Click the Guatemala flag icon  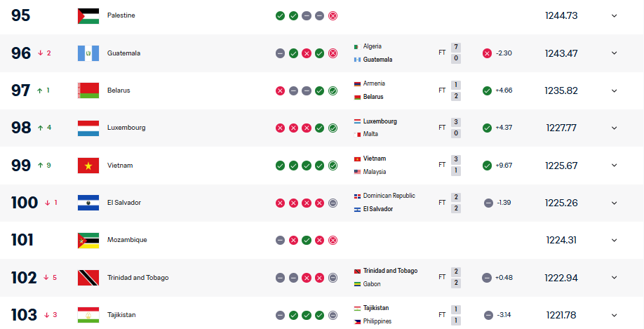(88, 53)
